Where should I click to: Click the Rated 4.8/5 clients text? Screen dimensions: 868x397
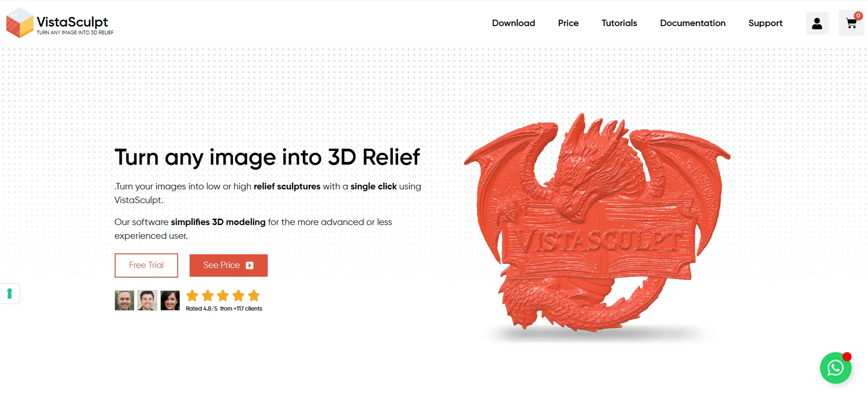(x=224, y=309)
